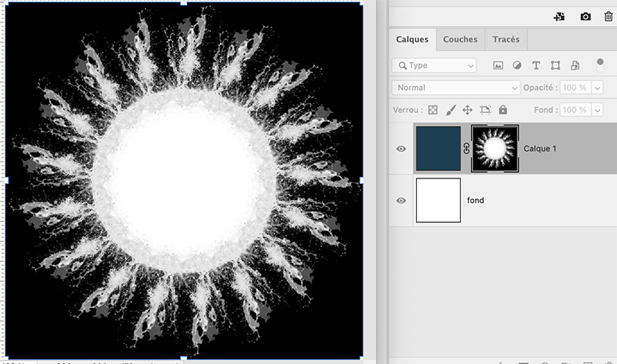617x364 pixels.
Task: Filter layers by pixel image type
Action: pyautogui.click(x=498, y=65)
